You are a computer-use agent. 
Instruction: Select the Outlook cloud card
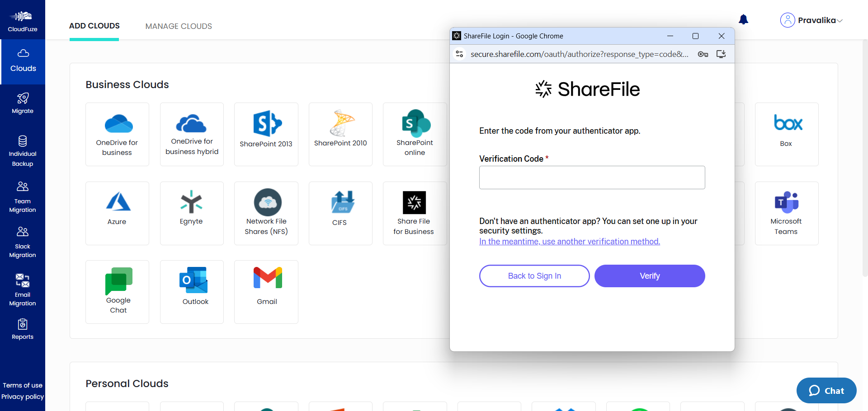(192, 292)
